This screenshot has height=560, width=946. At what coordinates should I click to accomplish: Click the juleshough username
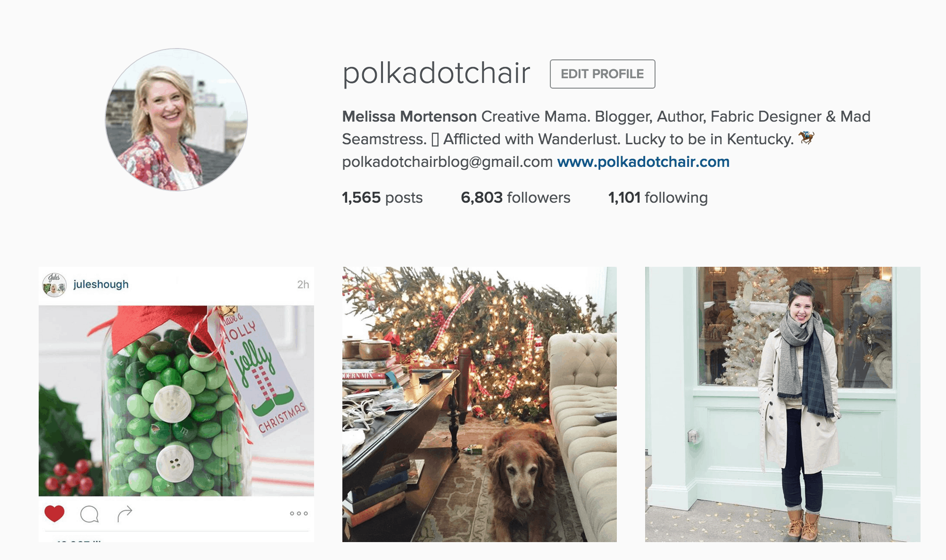point(101,284)
